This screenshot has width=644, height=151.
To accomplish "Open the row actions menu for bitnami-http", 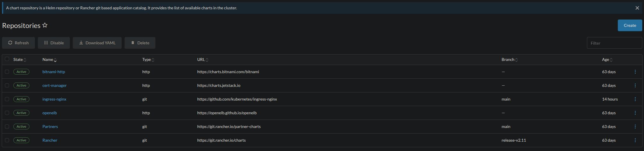I will point(635,72).
